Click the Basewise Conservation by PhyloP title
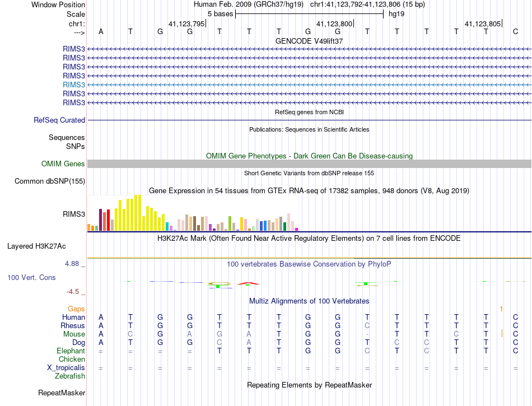This screenshot has width=532, height=406. click(x=309, y=264)
